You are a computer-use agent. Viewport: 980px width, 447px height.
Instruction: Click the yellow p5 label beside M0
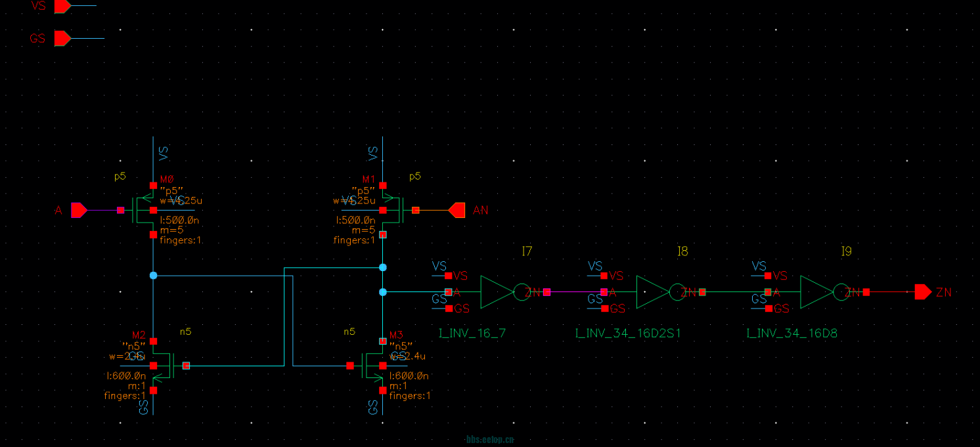pos(120,177)
